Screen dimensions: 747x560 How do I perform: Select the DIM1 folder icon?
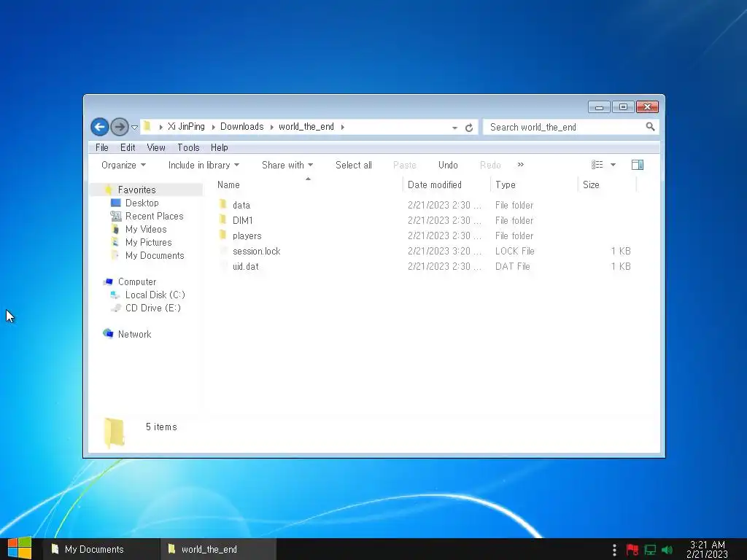point(223,220)
